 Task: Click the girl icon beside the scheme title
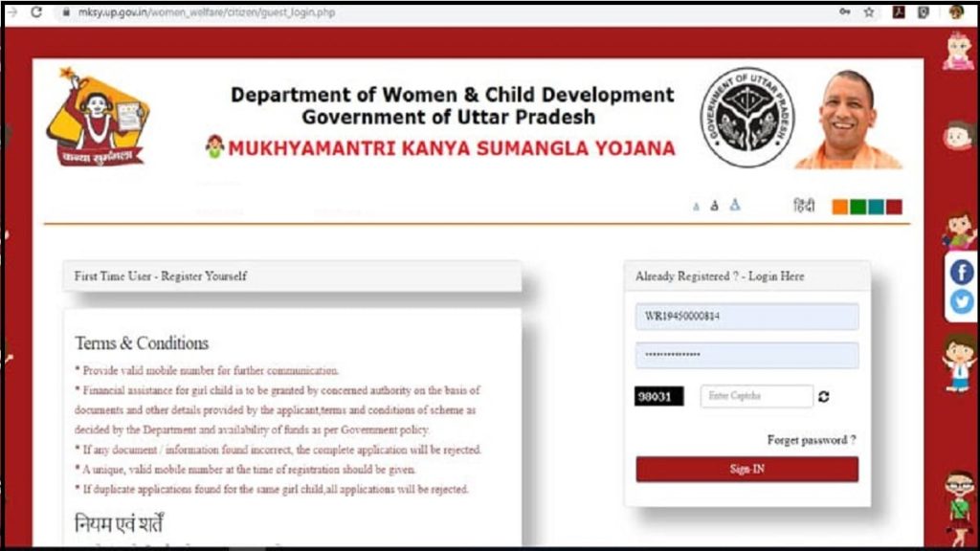(214, 146)
